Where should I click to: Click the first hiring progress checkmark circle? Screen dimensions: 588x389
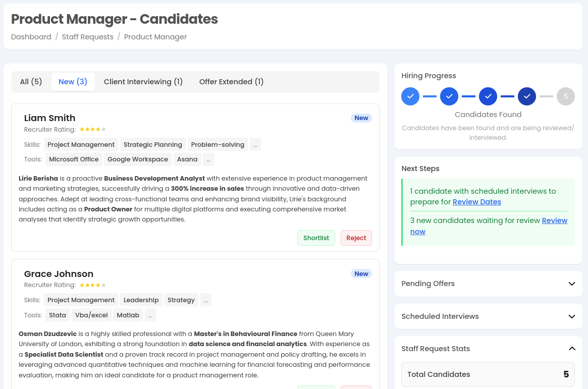(x=410, y=96)
